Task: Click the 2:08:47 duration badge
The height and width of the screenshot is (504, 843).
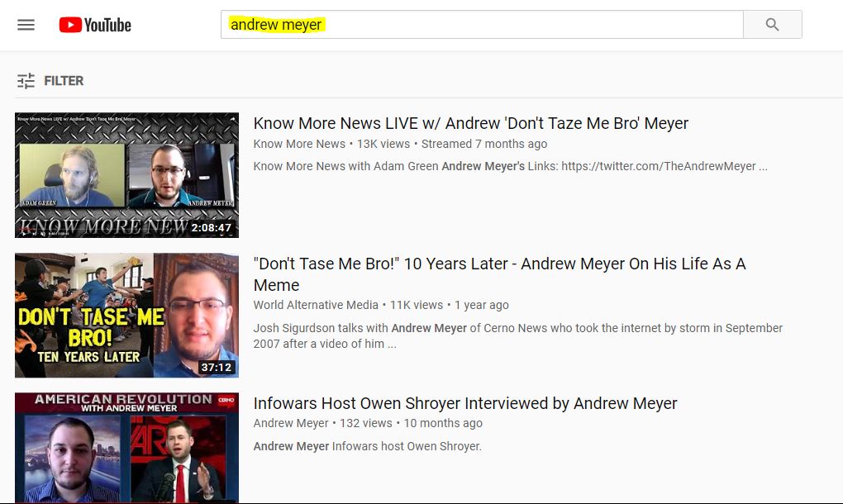Action: (x=212, y=228)
